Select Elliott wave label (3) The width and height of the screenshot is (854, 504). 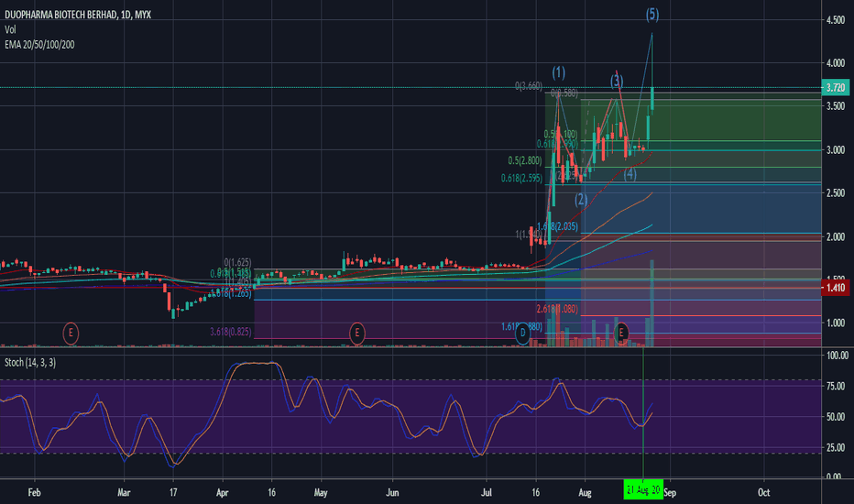click(x=616, y=82)
